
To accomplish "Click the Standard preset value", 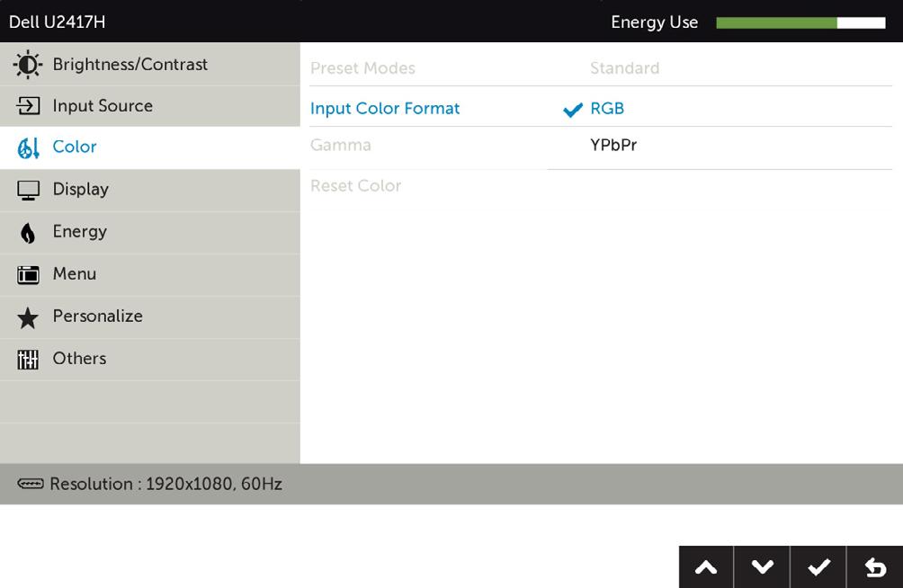I will (x=625, y=68).
